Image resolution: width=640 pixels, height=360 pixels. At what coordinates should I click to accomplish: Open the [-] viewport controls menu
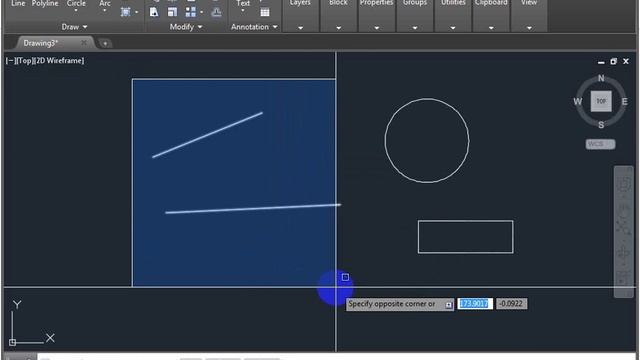coord(10,60)
